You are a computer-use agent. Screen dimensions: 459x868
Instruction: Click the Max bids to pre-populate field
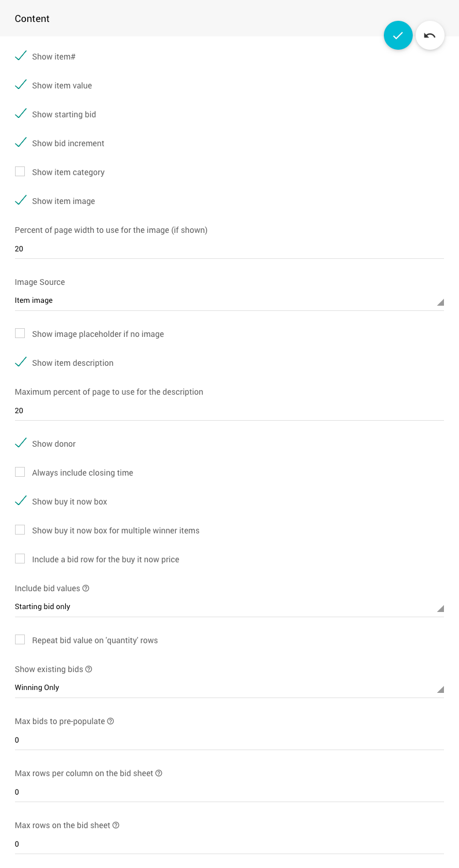point(229,740)
